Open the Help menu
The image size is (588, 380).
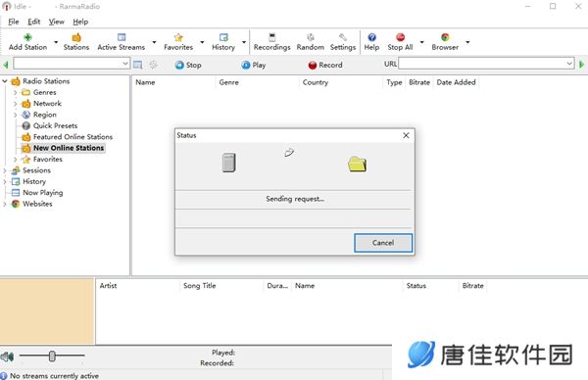coord(80,22)
